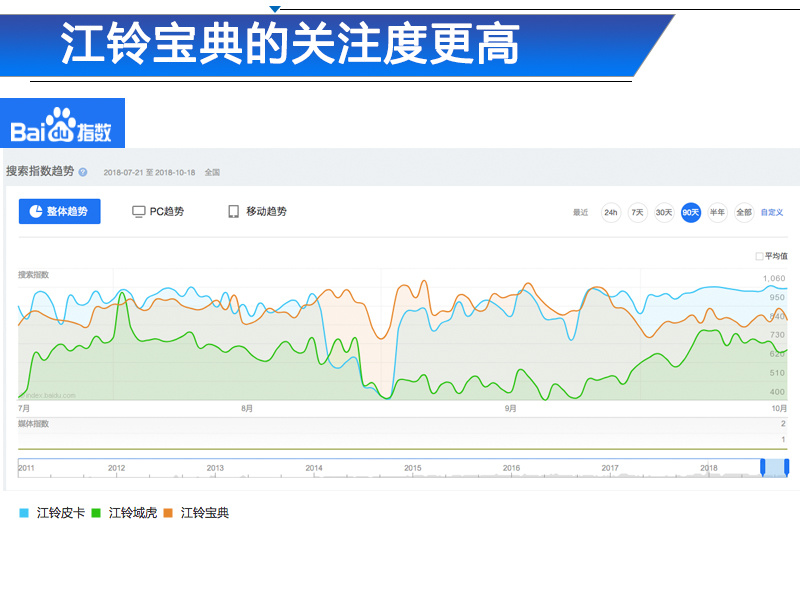
Task: Click the mobile tablet icon
Action: (233, 212)
